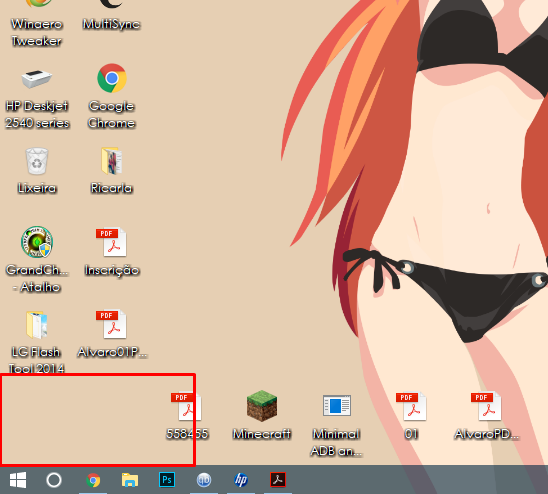Select the LG Flash Tool 2014 folder
This screenshot has width=548, height=494.
(x=36, y=341)
